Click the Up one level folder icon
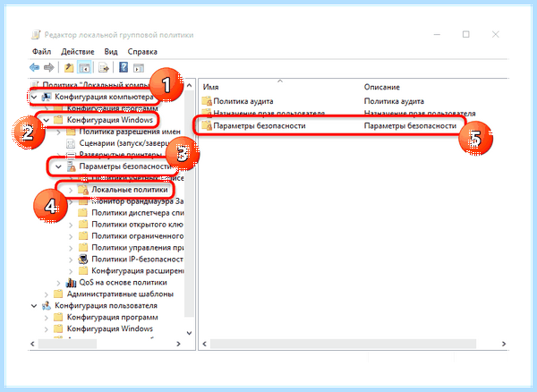 69,67
